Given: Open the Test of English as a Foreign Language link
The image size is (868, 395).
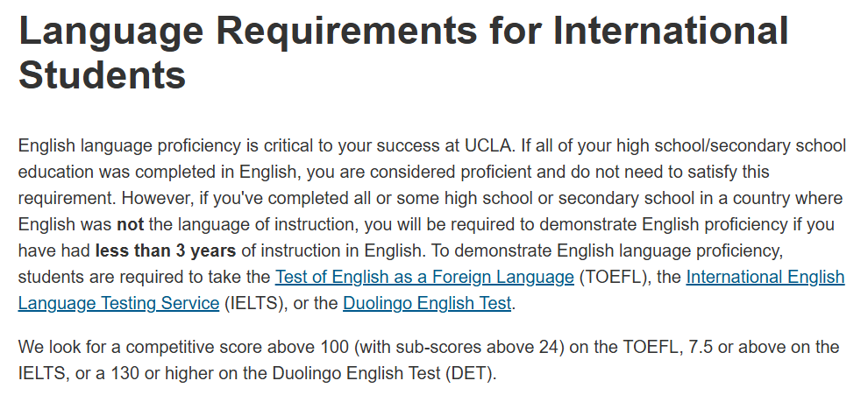Looking at the screenshot, I should point(424,278).
